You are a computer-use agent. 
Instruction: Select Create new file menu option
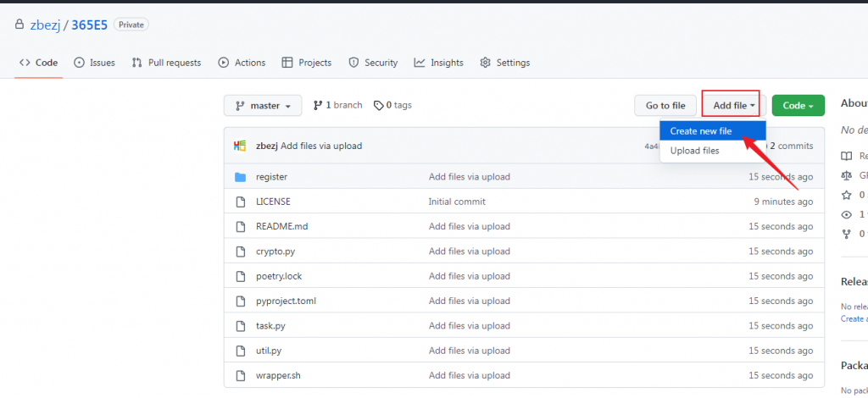pyautogui.click(x=700, y=131)
